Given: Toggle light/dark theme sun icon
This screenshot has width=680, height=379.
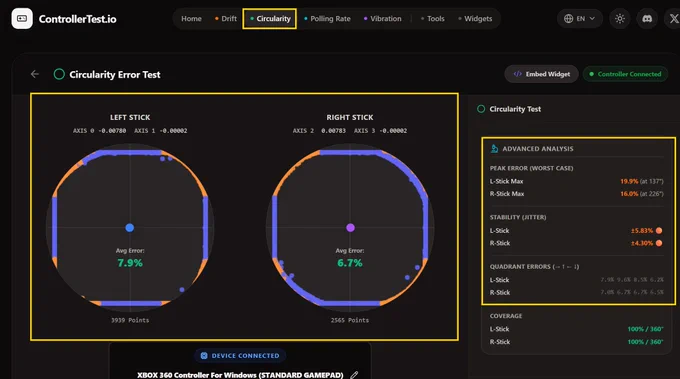Looking at the screenshot, I should point(620,19).
